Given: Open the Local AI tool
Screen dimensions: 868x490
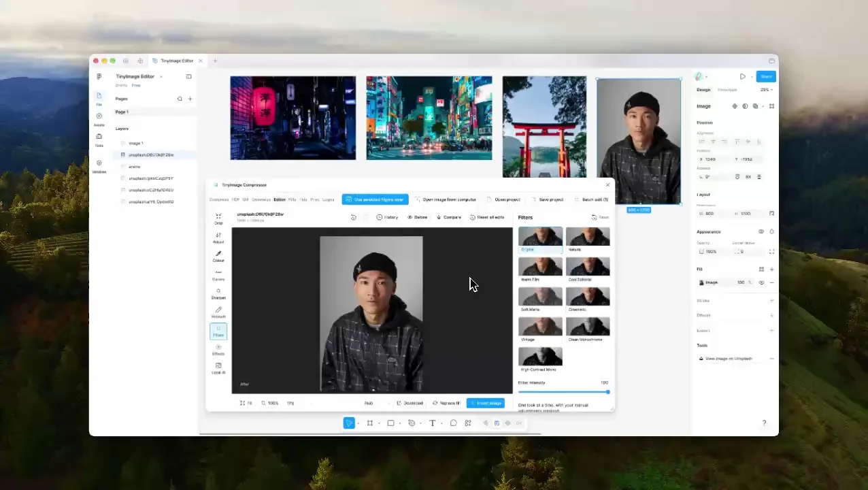Looking at the screenshot, I should [218, 368].
